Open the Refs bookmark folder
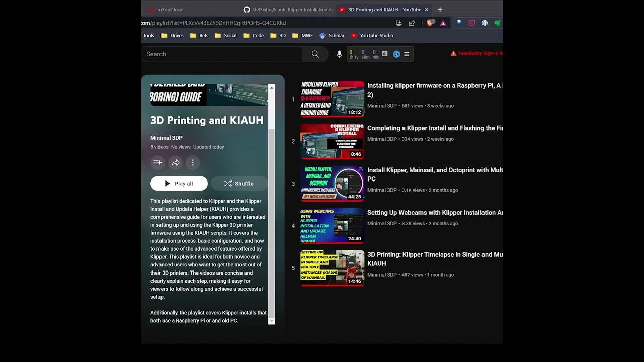The height and width of the screenshot is (362, 644). [x=199, y=36]
